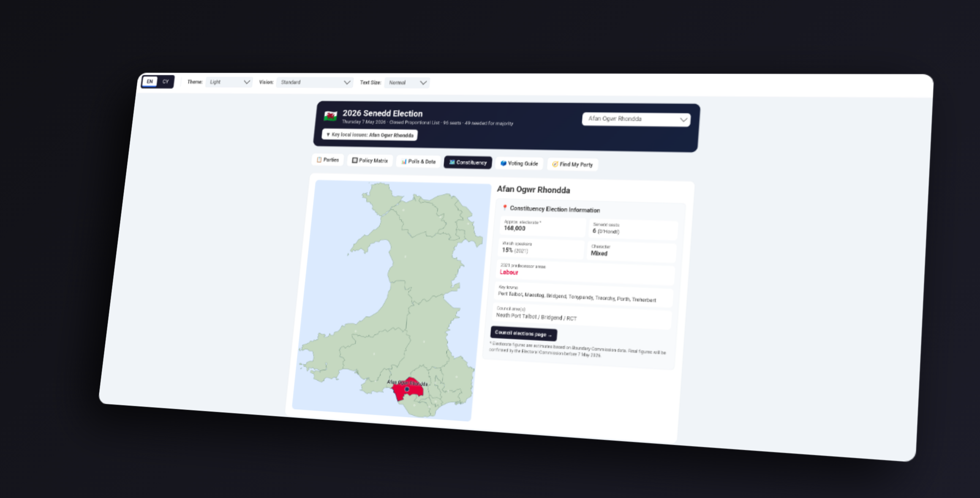Click the triangle icon on Key local issues button
The width and height of the screenshot is (980, 498).
click(328, 134)
